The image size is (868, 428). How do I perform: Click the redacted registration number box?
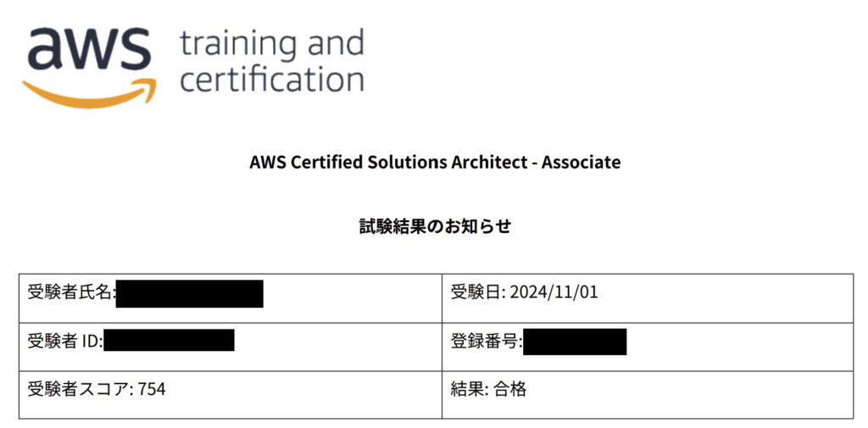(575, 342)
